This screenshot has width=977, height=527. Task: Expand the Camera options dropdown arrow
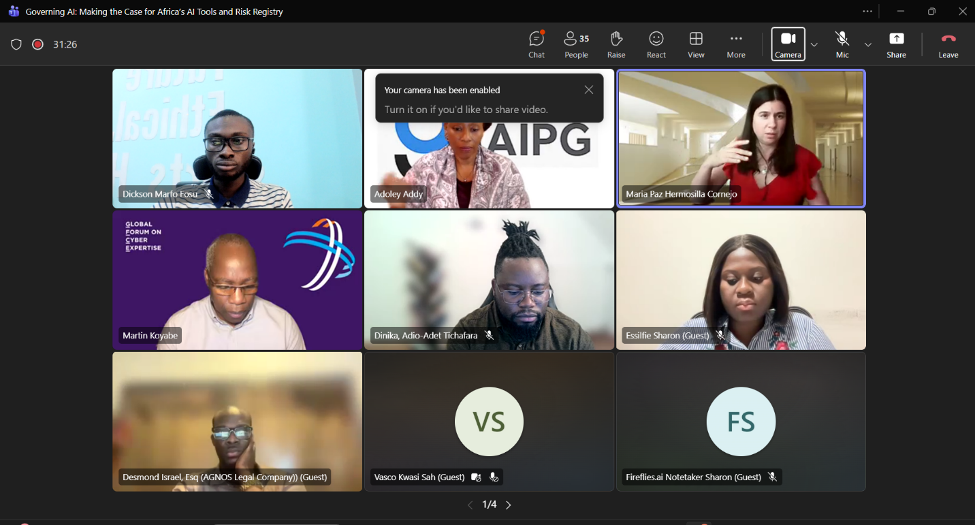coord(814,45)
